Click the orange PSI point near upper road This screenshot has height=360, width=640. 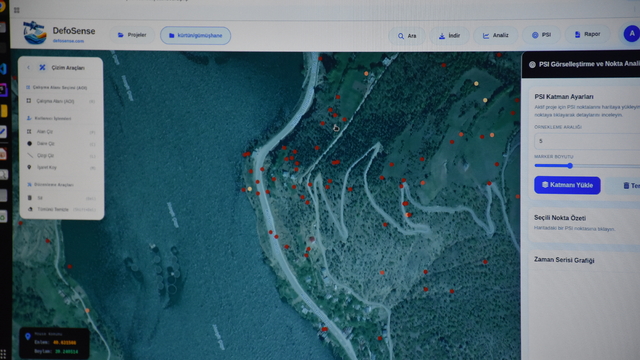pyautogui.click(x=366, y=73)
